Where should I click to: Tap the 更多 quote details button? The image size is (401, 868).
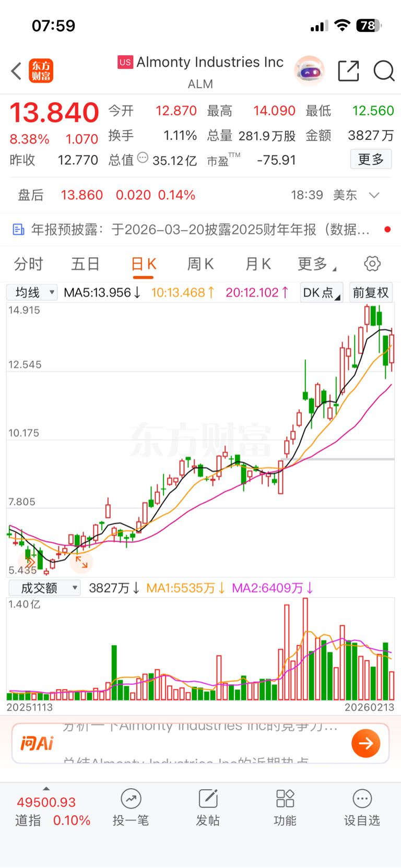[371, 159]
